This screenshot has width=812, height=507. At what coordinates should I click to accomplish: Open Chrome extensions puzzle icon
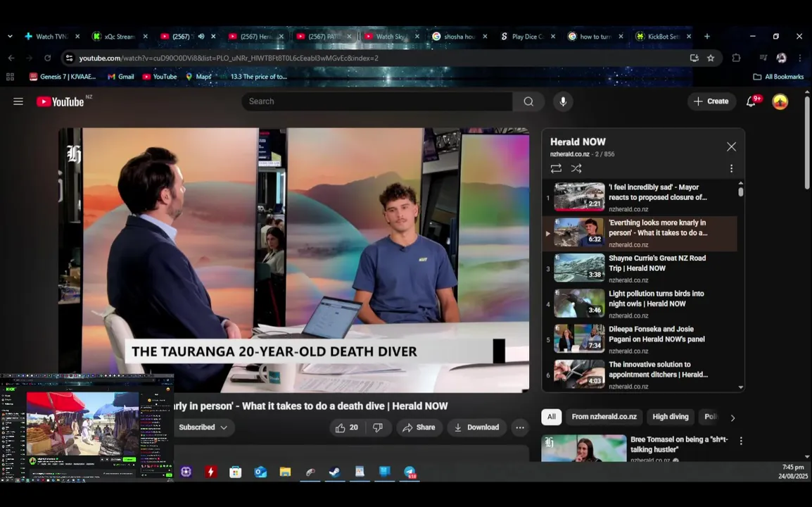click(x=736, y=58)
